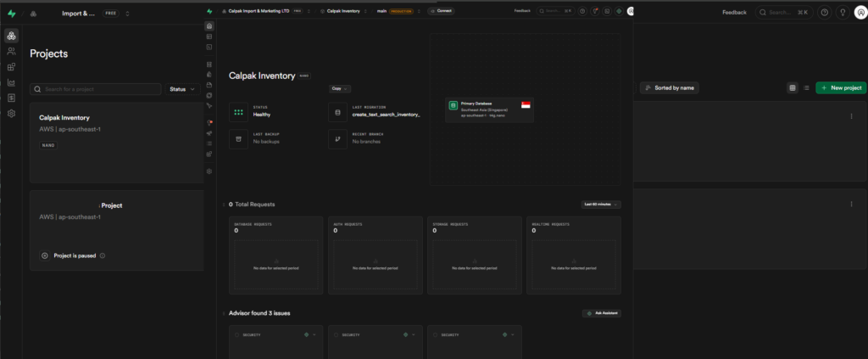Open Calpak Inventory project card
Screen dimensions: 868x359
[x=119, y=143]
